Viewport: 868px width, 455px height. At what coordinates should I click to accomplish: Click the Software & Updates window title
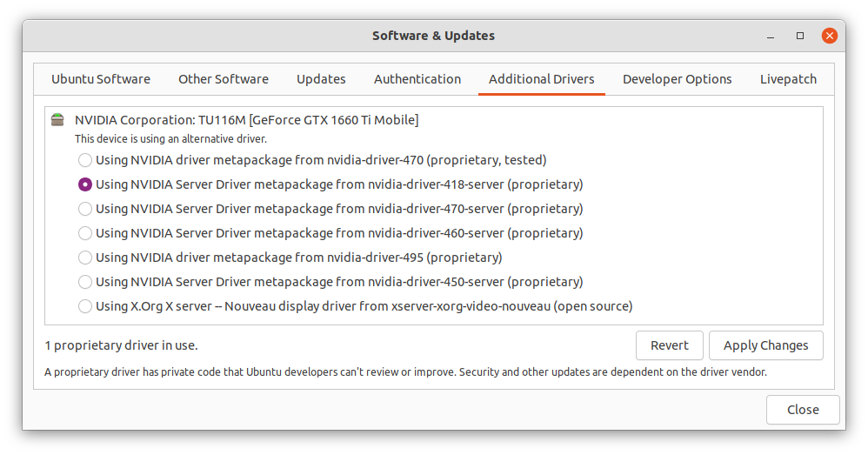click(x=433, y=36)
